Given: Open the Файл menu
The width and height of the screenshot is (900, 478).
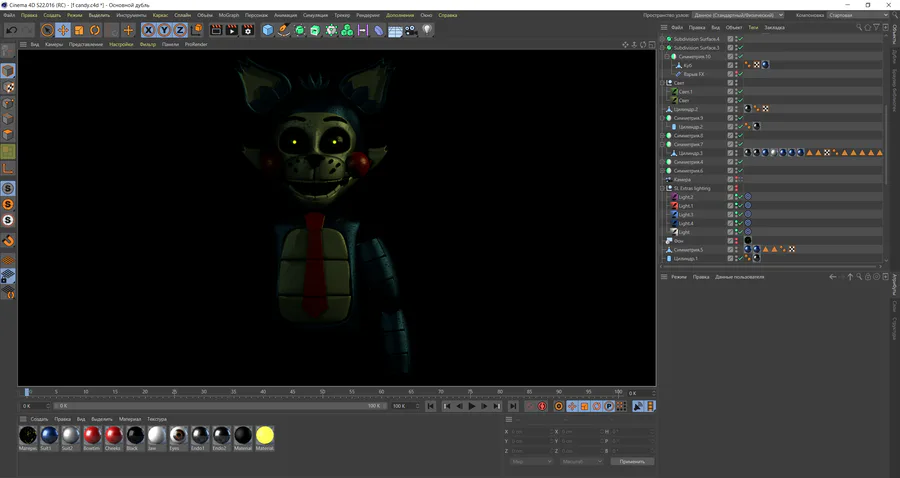Looking at the screenshot, I should 9,15.
